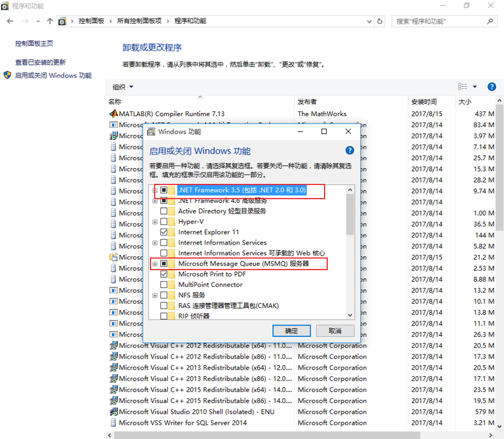Viewport: 504px width, 439px height.
Task: Click the search magnifier icon
Action: pos(489,21)
